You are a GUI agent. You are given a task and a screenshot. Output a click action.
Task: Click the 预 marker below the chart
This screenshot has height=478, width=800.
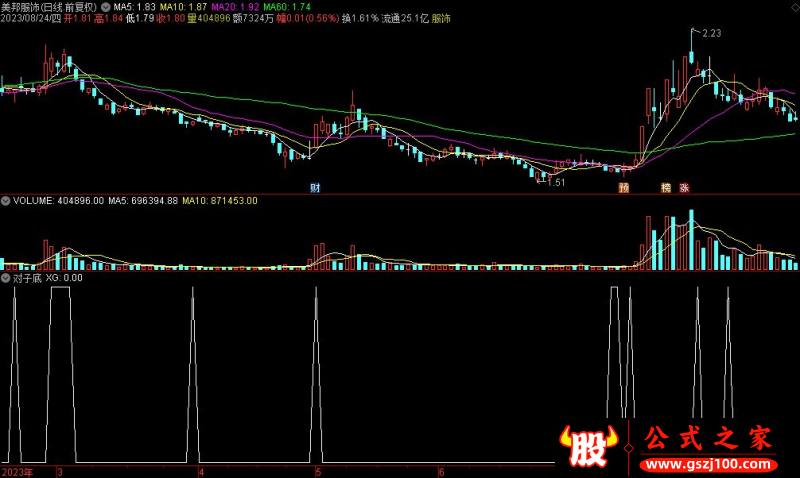tap(624, 188)
